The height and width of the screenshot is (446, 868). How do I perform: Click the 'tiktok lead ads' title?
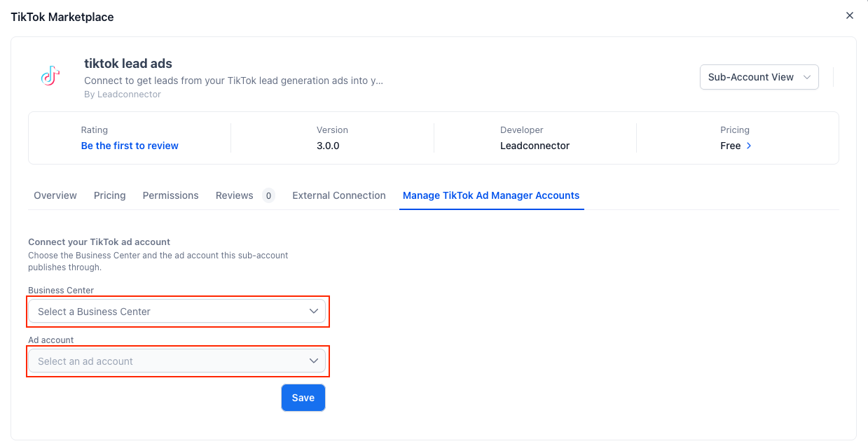[x=128, y=64]
